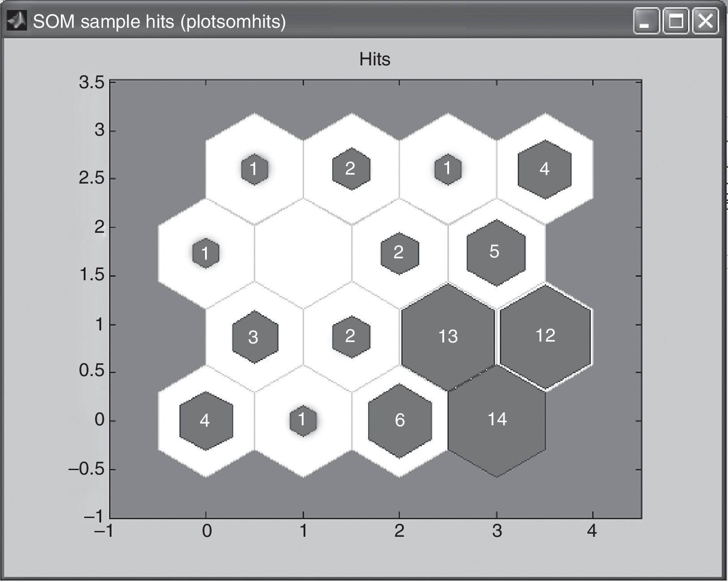Select the 1-hit hexagon beside the 6 cell
The width and height of the screenshot is (728, 582).
pos(303,420)
